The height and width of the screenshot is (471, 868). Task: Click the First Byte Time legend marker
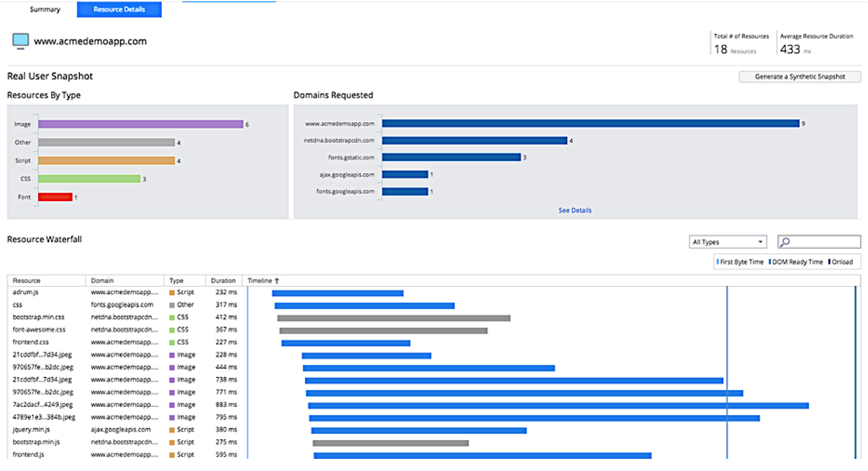coord(718,262)
